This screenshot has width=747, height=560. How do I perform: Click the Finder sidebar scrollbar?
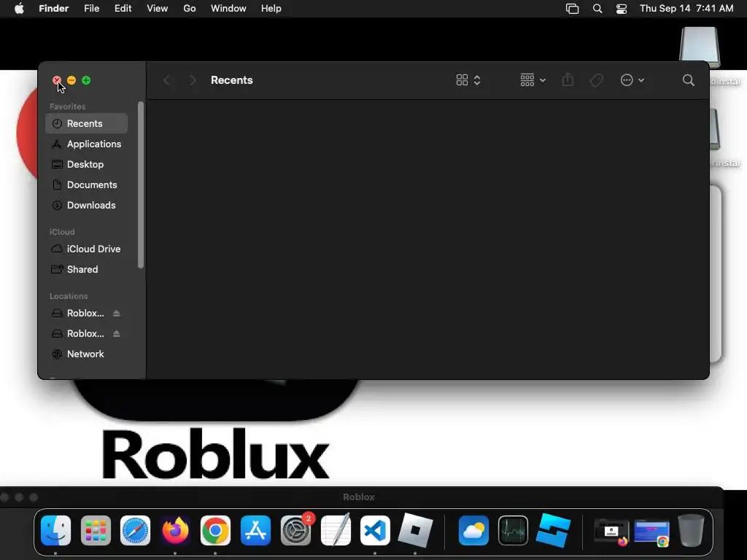click(141, 184)
